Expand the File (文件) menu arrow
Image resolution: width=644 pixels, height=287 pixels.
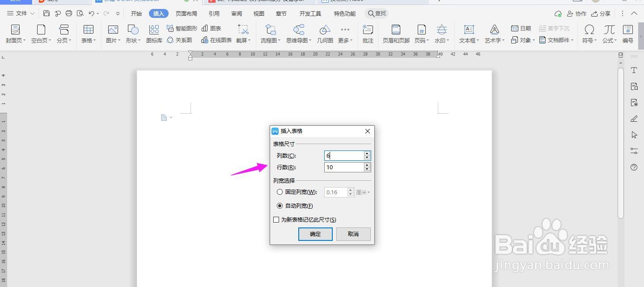(x=32, y=13)
